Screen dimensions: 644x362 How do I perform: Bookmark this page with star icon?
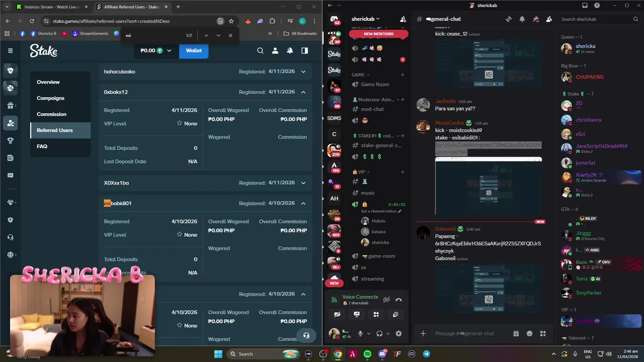[x=231, y=21]
